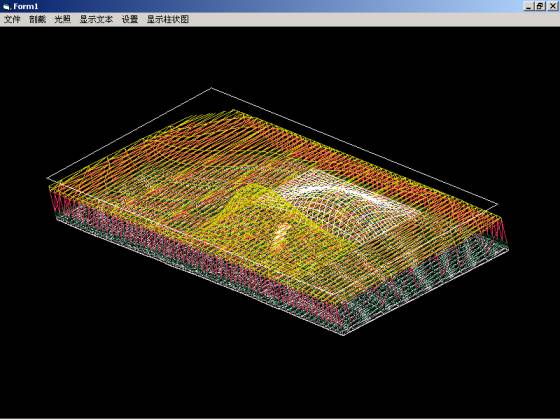Click the empty black viewport area below the model
Screen dimensions: 560x420
[x=279, y=379]
